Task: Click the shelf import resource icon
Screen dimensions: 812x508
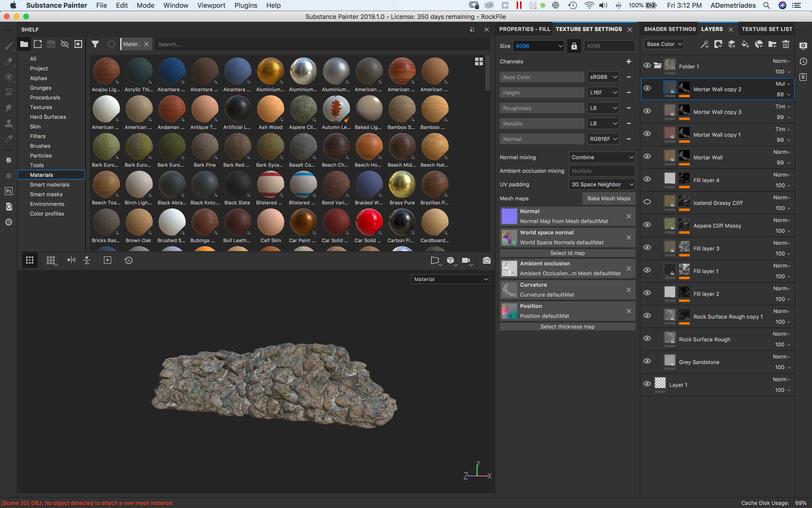Action: click(78, 44)
